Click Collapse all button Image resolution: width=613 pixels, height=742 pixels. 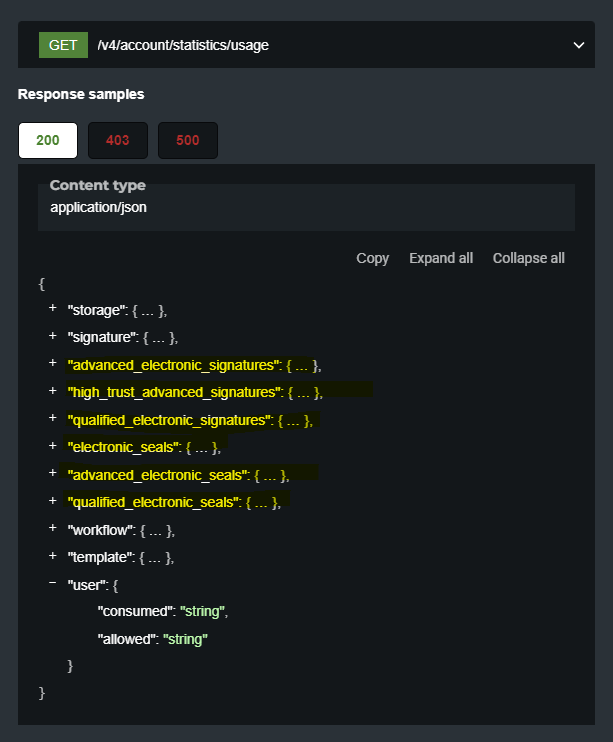coord(528,258)
